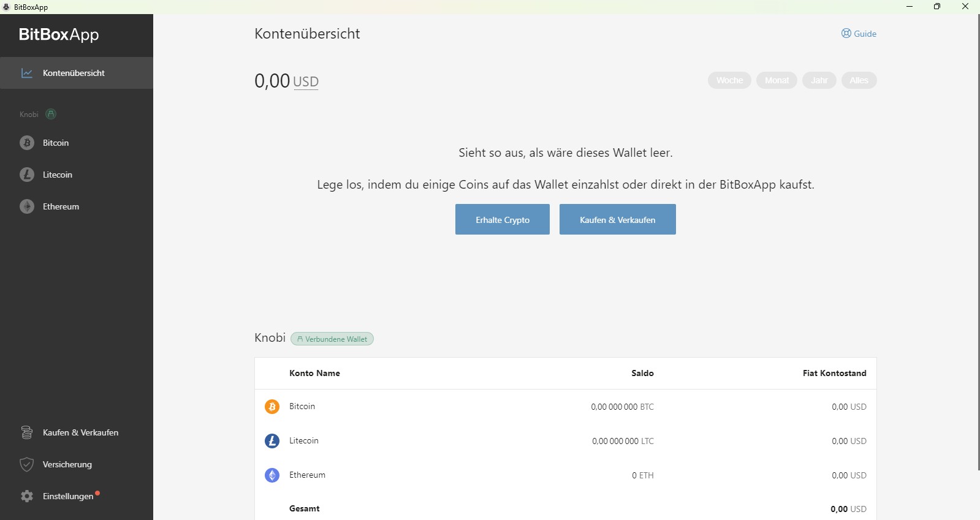Click the BitBoxApp logo in the sidebar
Viewport: 980px width, 520px height.
pyautogui.click(x=59, y=34)
